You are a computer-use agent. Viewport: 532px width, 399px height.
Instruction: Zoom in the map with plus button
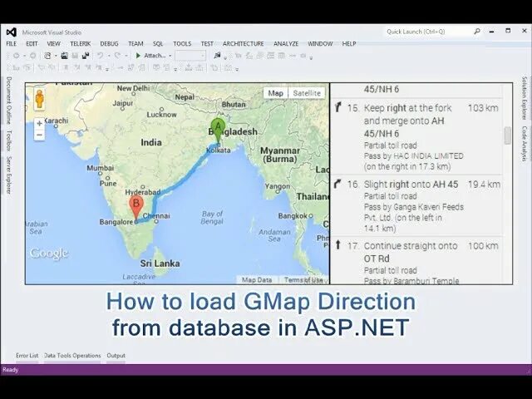tap(39, 123)
